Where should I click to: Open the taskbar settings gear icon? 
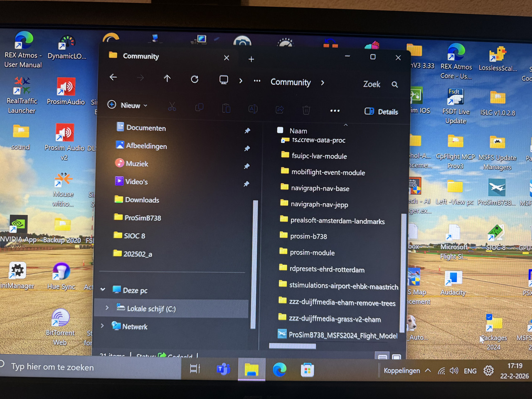point(489,371)
